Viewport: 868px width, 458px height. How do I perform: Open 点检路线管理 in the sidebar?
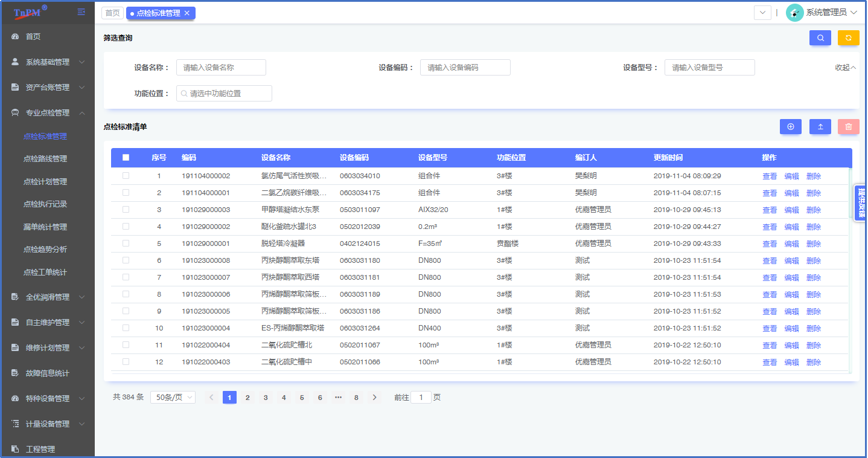pos(45,159)
